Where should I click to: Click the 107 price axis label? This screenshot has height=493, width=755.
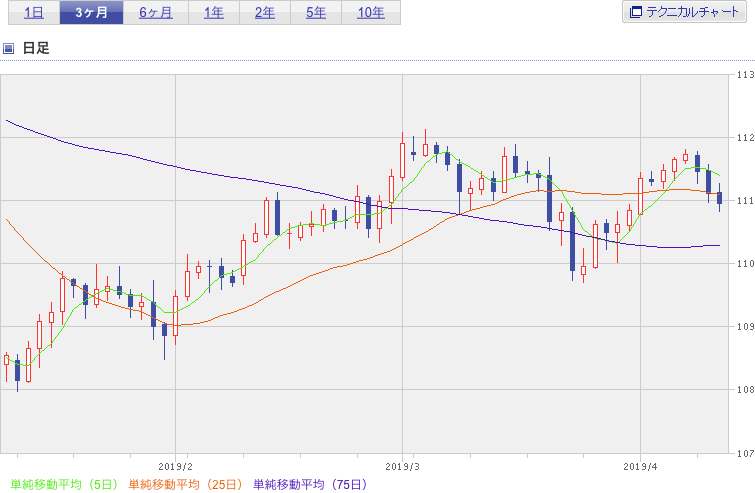tap(745, 453)
